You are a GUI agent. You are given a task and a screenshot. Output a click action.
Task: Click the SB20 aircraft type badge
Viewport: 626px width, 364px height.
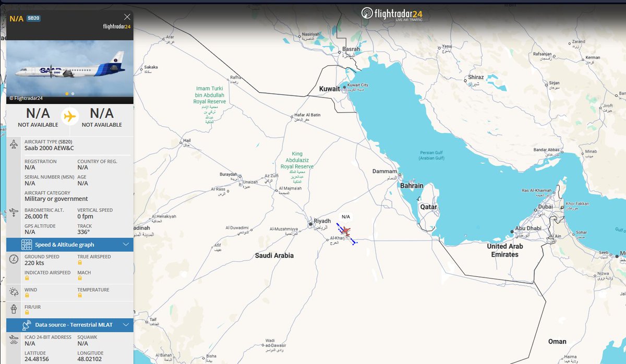(33, 18)
